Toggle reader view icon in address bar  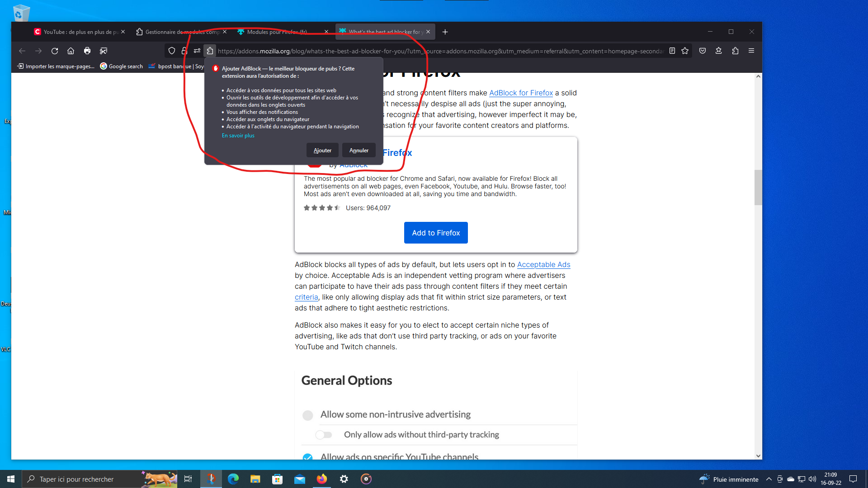point(672,51)
